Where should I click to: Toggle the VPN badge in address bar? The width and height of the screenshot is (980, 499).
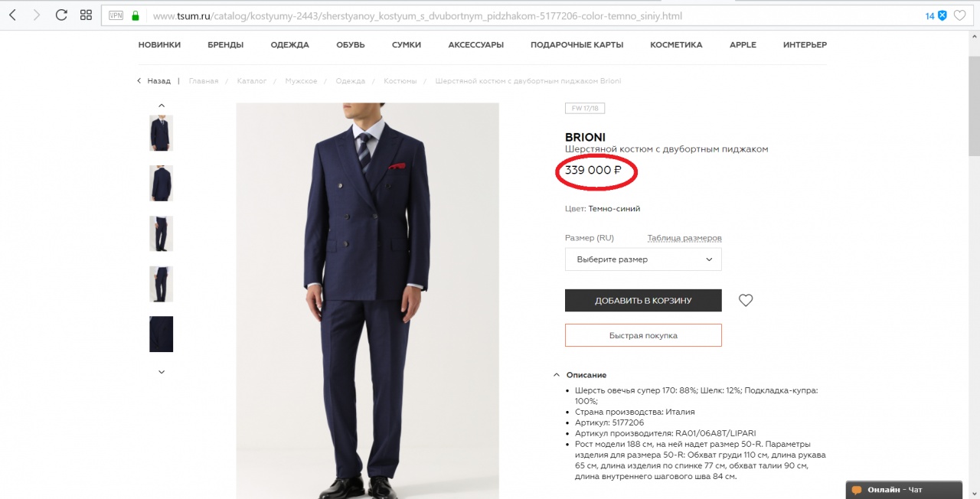click(x=116, y=16)
